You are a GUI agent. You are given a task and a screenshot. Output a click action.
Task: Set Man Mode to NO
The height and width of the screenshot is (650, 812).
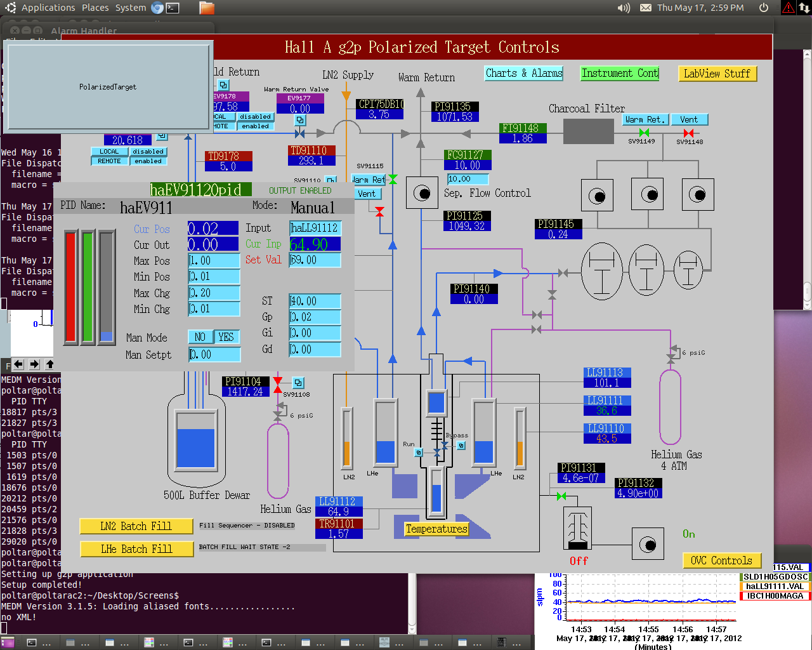200,337
